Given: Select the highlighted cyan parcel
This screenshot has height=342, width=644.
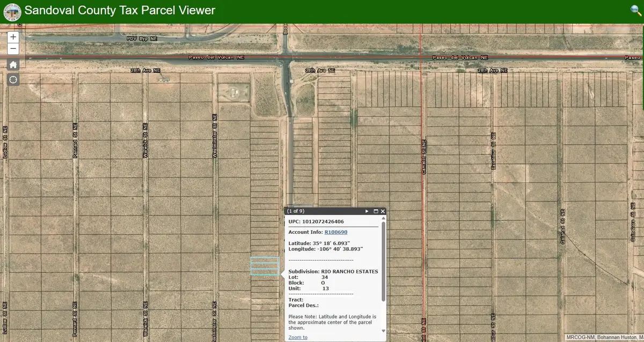Looking at the screenshot, I should [x=264, y=266].
